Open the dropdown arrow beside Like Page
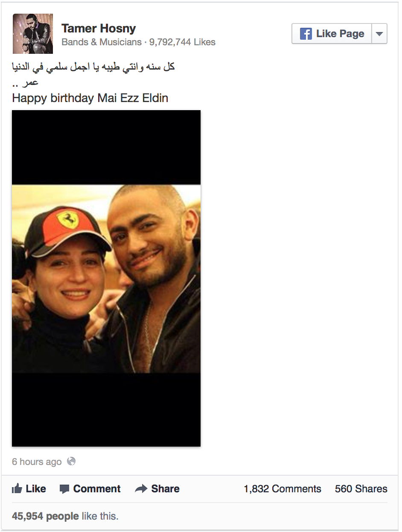The width and height of the screenshot is (402, 532). click(379, 34)
